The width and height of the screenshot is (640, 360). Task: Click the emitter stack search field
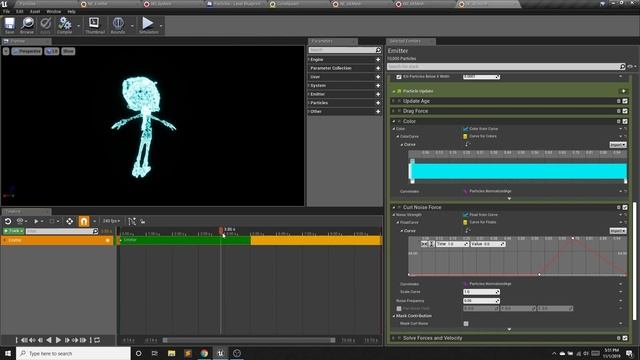pos(506,66)
